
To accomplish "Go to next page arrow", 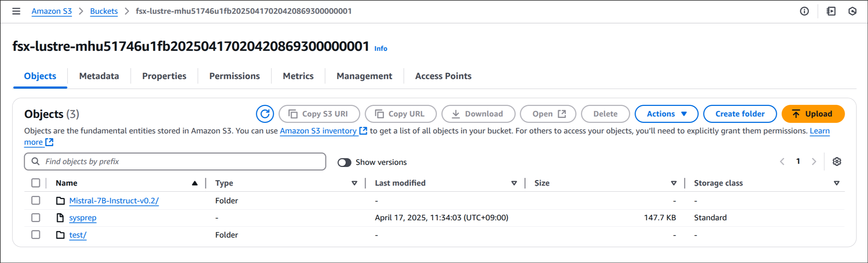I will click(814, 162).
